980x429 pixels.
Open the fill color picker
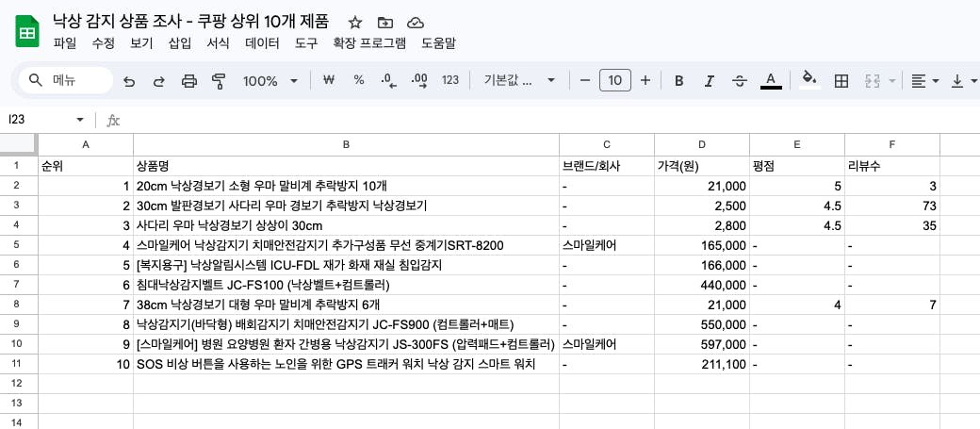(810, 81)
